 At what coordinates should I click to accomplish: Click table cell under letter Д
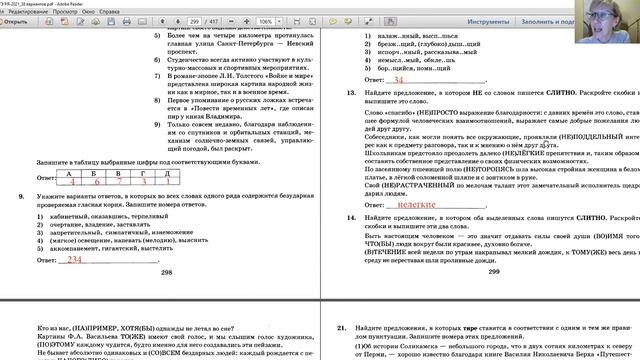(x=167, y=182)
